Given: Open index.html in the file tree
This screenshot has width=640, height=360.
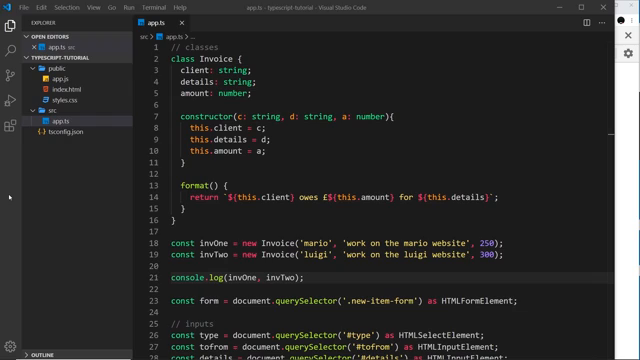Looking at the screenshot, I should point(67,89).
